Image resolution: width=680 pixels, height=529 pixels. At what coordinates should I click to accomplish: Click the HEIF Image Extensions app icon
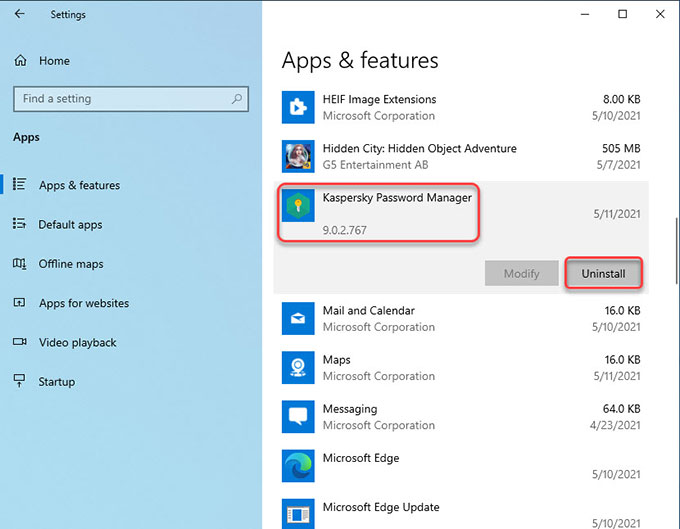pos(298,107)
